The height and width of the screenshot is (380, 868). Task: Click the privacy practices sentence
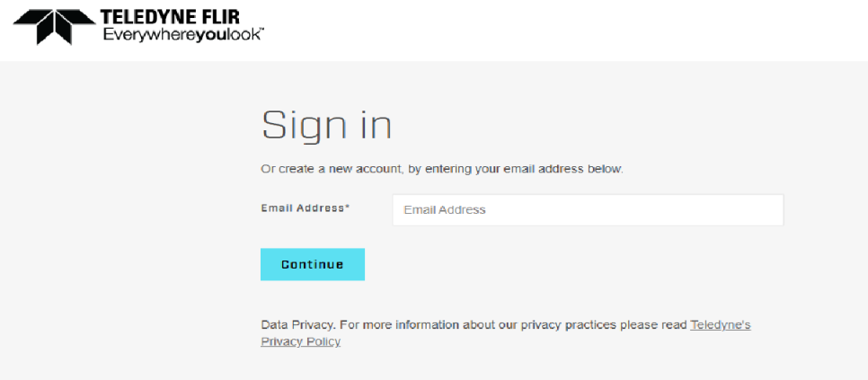(x=513, y=324)
